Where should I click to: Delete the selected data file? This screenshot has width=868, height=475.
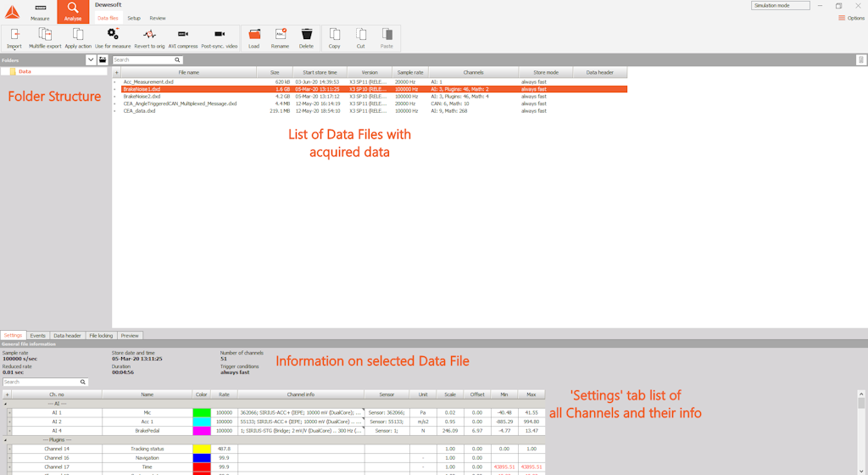click(x=306, y=38)
